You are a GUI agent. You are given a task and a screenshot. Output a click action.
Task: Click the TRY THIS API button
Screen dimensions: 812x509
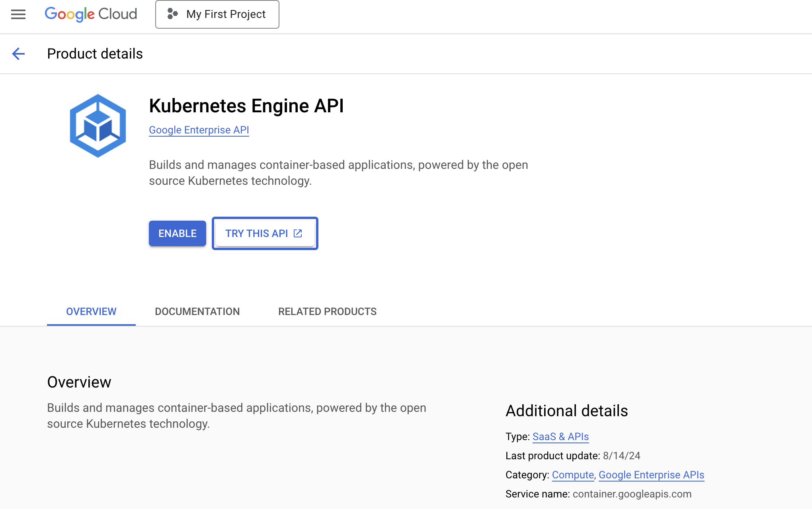(x=257, y=233)
